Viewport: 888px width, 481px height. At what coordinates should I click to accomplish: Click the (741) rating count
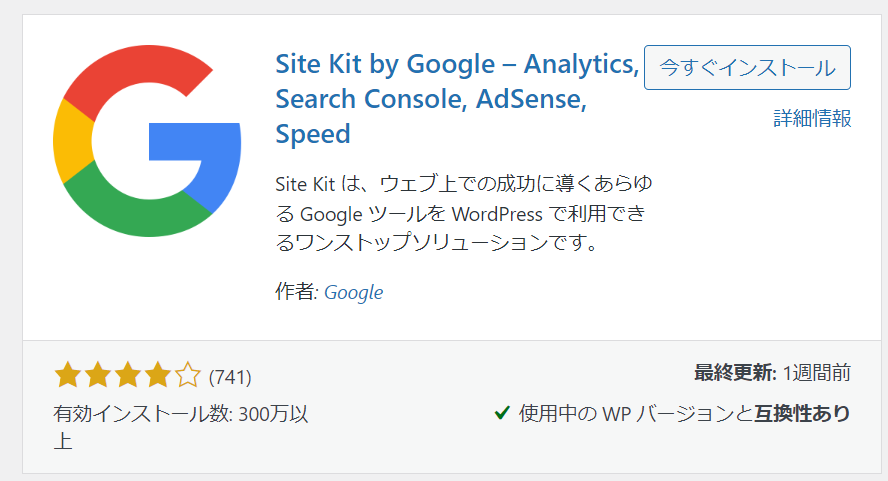coord(230,377)
